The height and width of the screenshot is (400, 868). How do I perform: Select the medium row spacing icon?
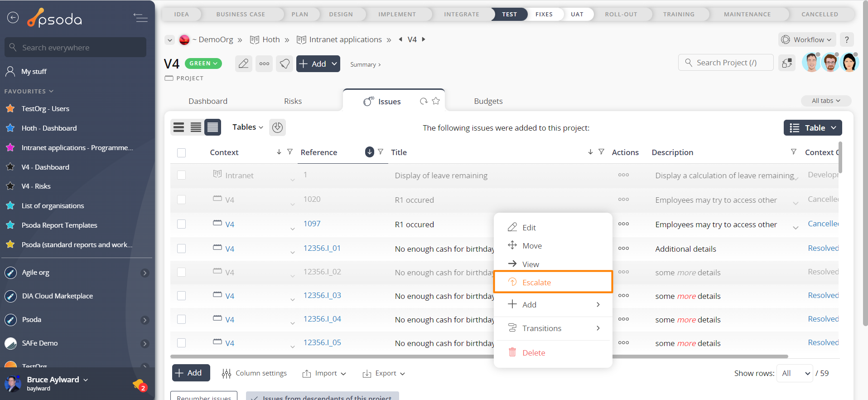click(196, 127)
